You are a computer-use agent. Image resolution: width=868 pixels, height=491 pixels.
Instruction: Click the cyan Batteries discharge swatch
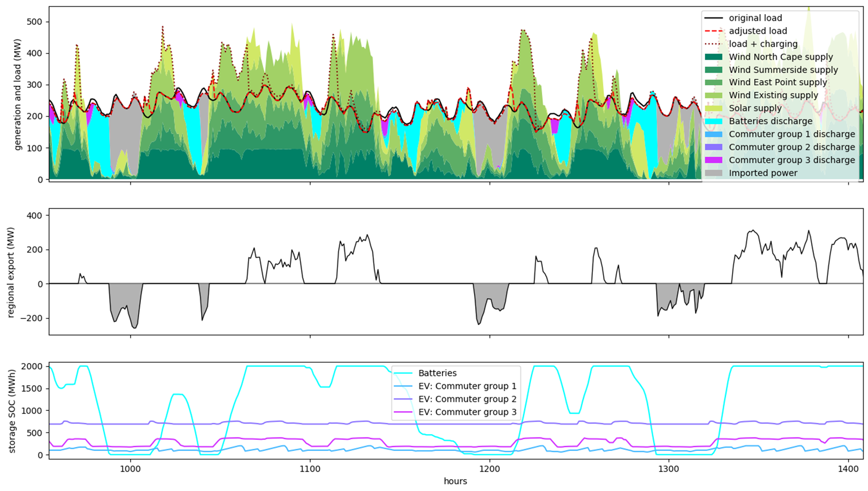[x=714, y=121]
